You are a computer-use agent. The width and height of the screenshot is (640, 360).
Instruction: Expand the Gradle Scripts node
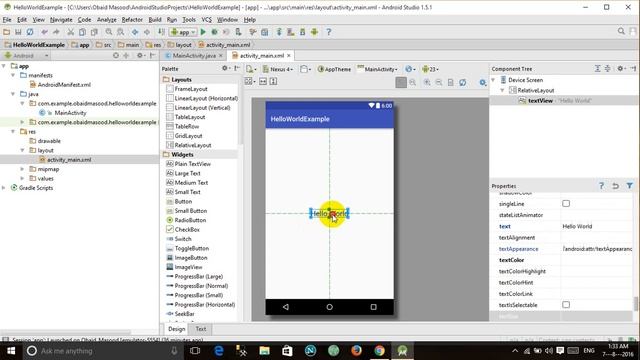[4, 188]
